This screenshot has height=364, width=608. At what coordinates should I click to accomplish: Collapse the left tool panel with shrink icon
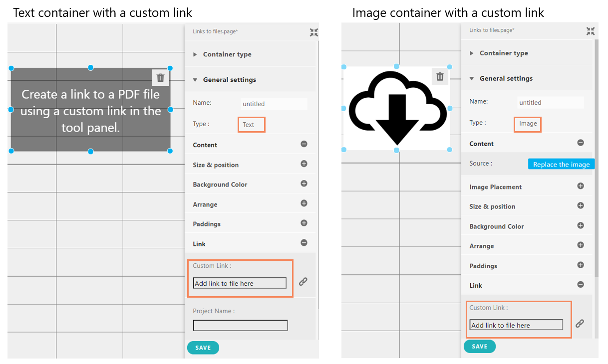(313, 32)
